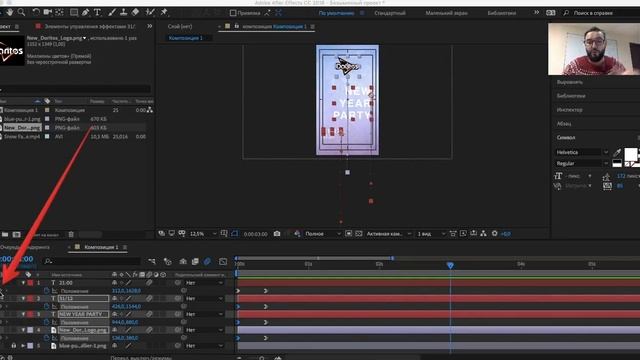This screenshot has height=360, width=640.
Task: Open the 1 вид view layout dropdown
Action: coord(431,234)
